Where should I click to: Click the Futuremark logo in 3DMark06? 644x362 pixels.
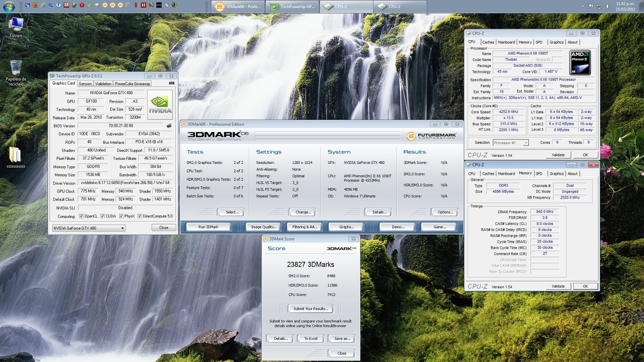tap(431, 137)
